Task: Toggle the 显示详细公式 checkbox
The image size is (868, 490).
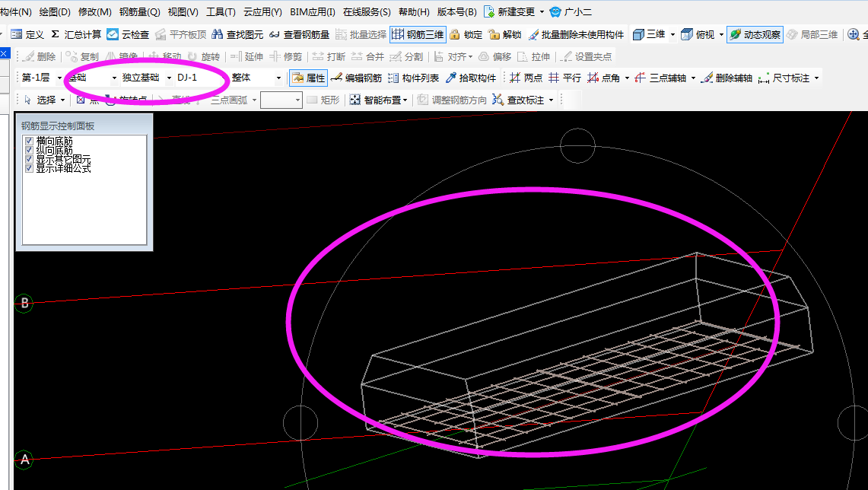Action: [x=30, y=167]
